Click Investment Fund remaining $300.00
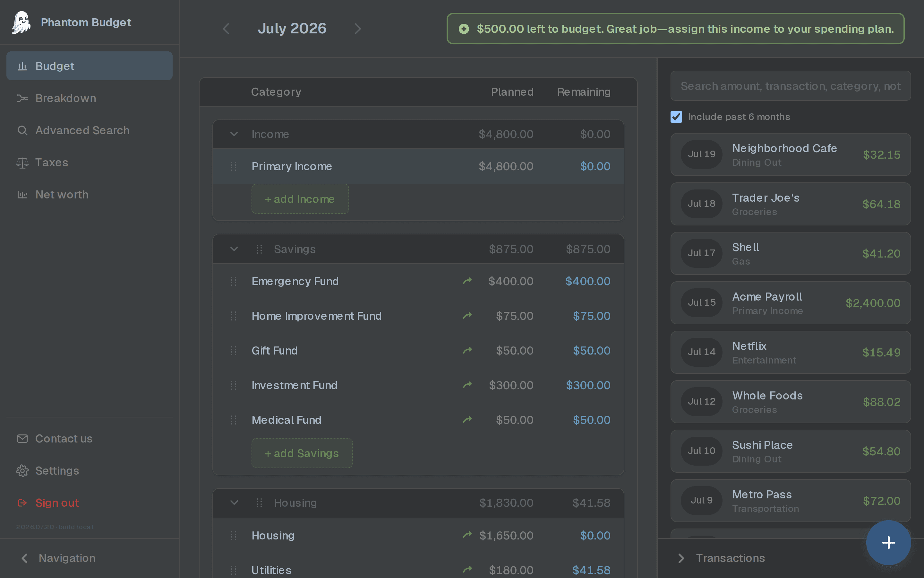 coord(588,385)
